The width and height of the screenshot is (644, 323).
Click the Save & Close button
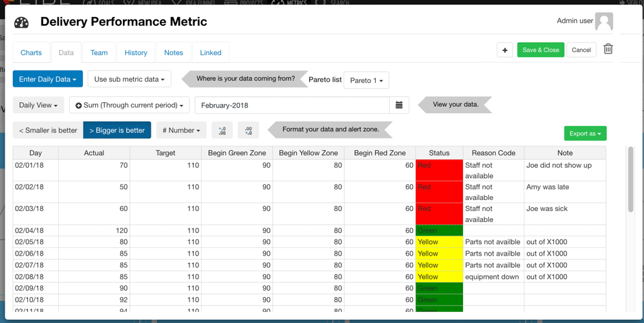coord(540,50)
